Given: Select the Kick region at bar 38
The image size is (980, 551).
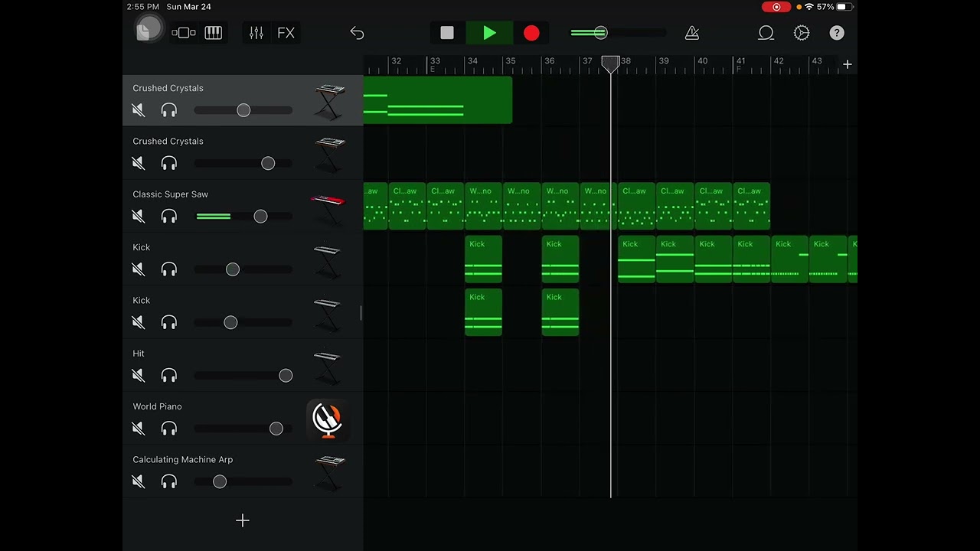Looking at the screenshot, I should tap(636, 259).
